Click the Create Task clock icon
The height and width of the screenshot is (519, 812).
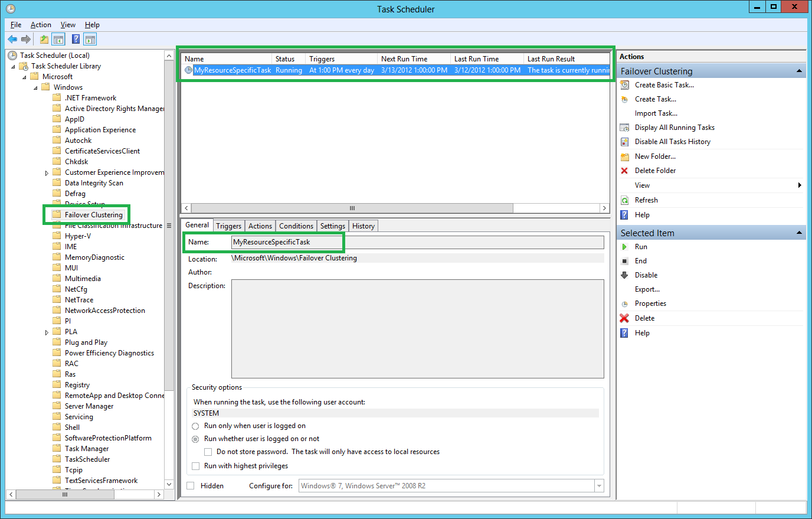pos(625,99)
